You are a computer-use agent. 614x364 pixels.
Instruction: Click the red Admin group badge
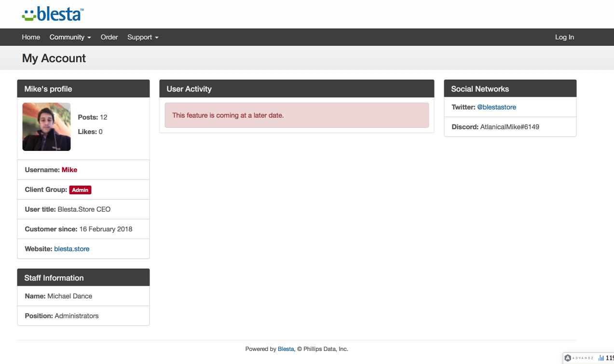pos(80,190)
